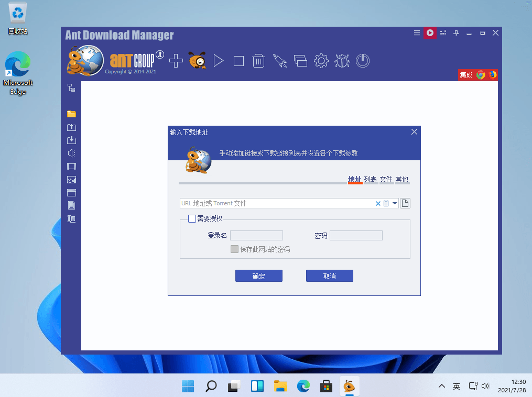Image resolution: width=532 pixels, height=397 pixels.
Task: Open the hamburger menu in title bar
Action: [x=417, y=33]
